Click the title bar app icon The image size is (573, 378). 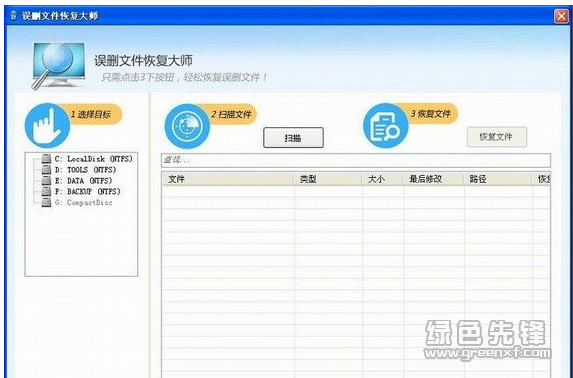(x=14, y=16)
